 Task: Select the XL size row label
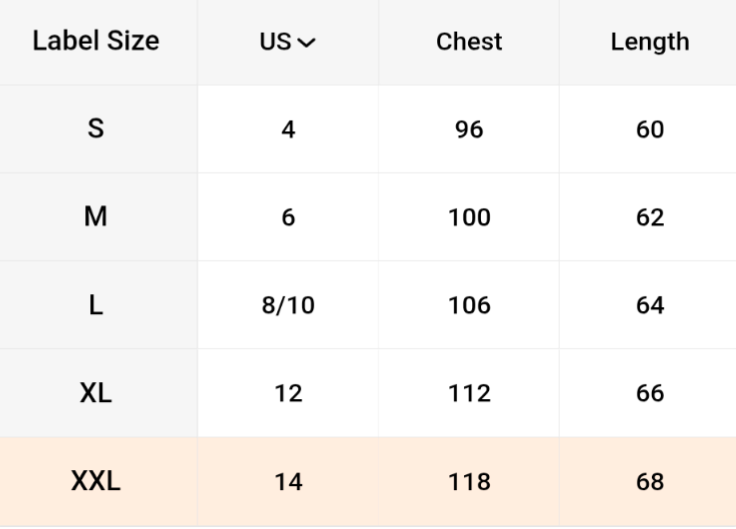(x=96, y=393)
